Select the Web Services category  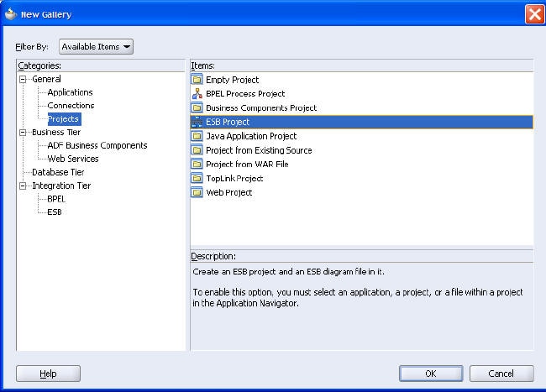click(x=73, y=159)
